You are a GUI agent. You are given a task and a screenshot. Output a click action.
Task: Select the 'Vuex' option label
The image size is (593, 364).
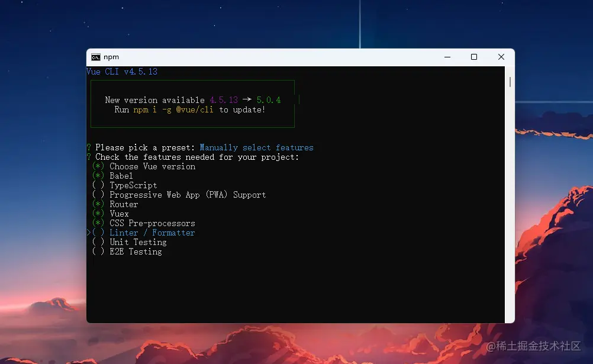[119, 214]
